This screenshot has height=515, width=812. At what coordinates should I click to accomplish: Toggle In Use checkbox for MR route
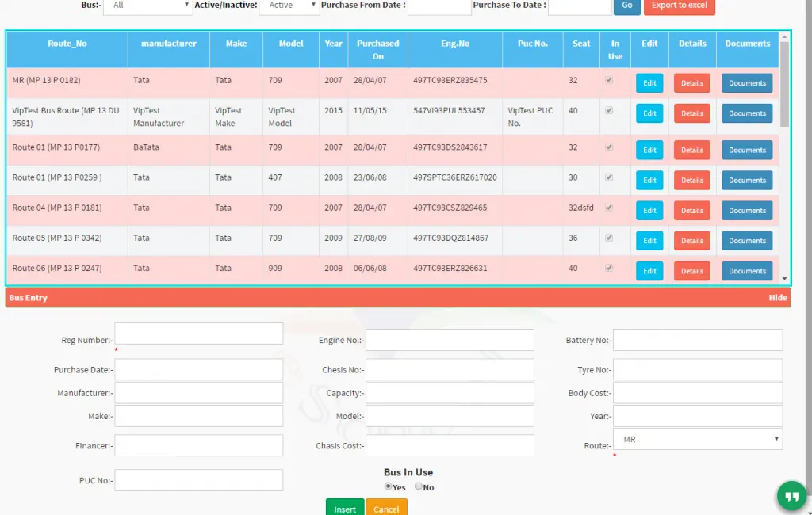pos(609,80)
